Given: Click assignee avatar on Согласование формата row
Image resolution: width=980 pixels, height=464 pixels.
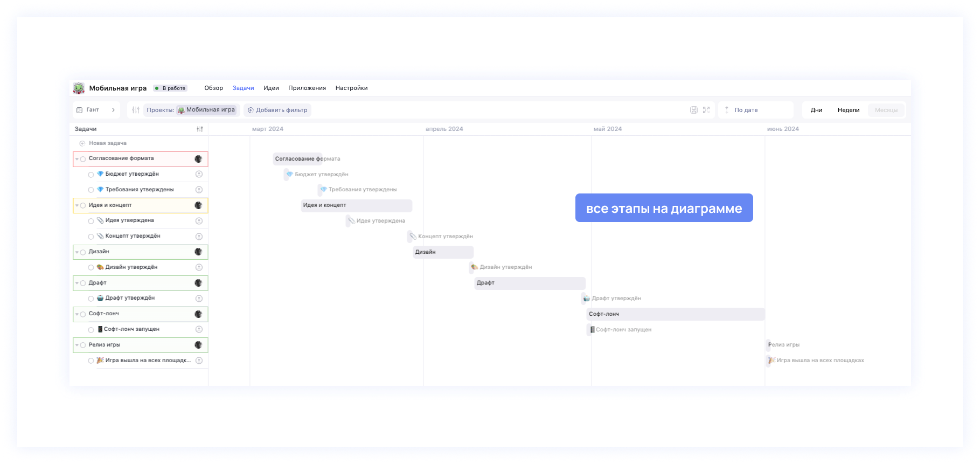Looking at the screenshot, I should click(198, 159).
